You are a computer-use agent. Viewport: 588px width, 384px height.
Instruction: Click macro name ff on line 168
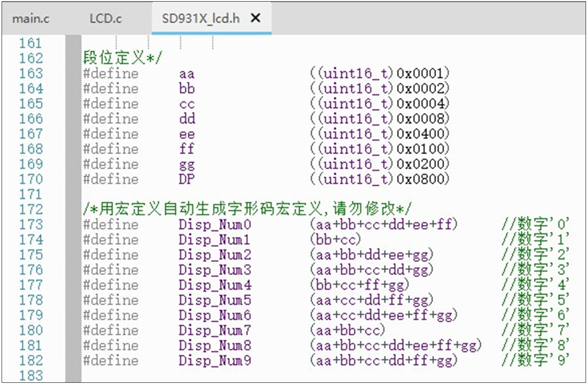[x=187, y=149]
